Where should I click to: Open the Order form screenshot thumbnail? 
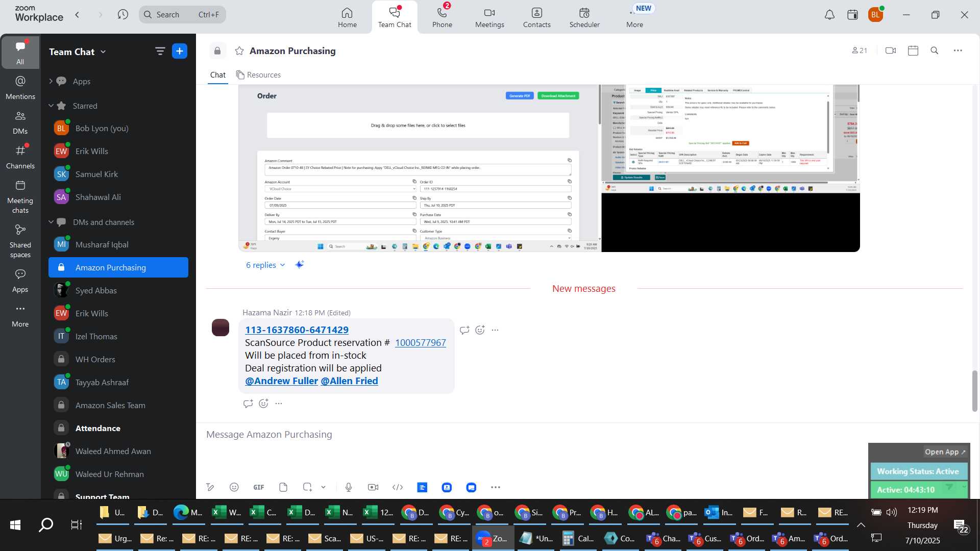click(420, 168)
